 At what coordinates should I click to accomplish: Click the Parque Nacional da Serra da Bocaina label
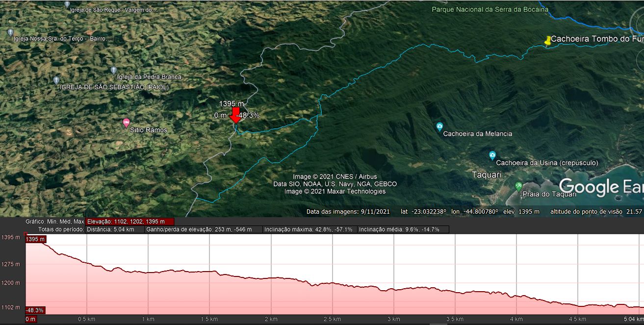pos(489,10)
